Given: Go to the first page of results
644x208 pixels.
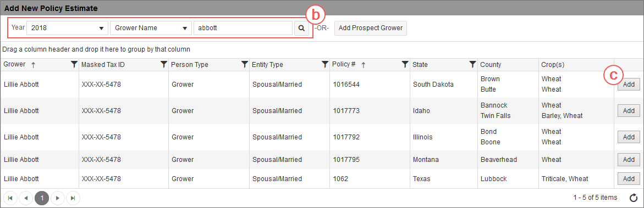Looking at the screenshot, I should [x=10, y=198].
